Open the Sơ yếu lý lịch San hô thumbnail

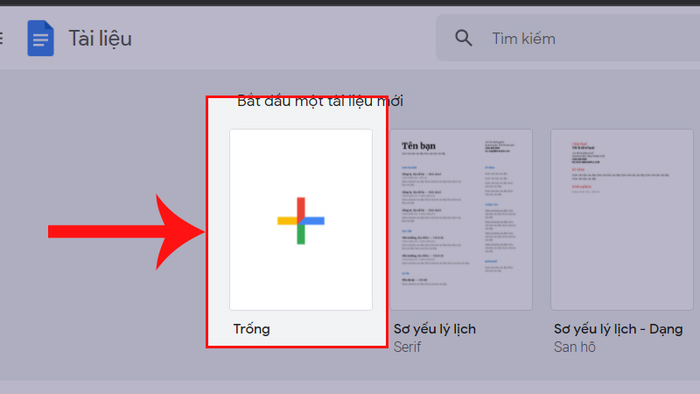coord(622,220)
